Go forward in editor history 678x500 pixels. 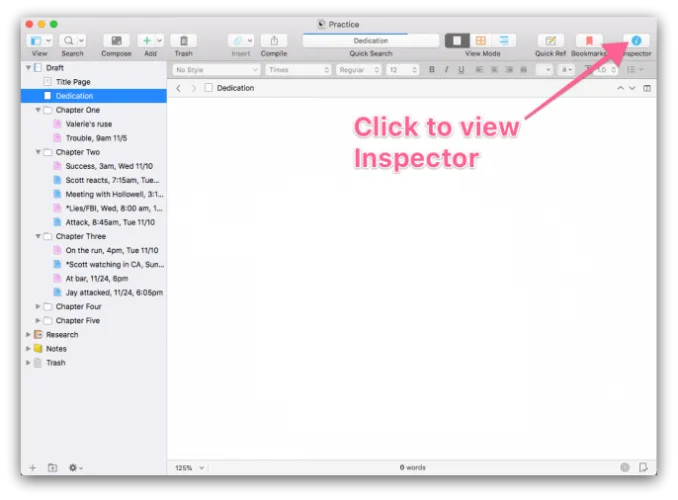193,88
